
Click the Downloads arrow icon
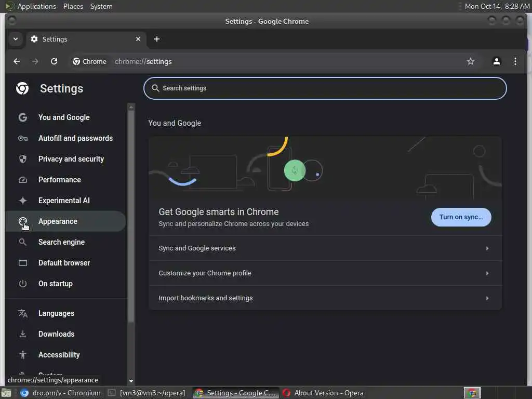(23, 334)
